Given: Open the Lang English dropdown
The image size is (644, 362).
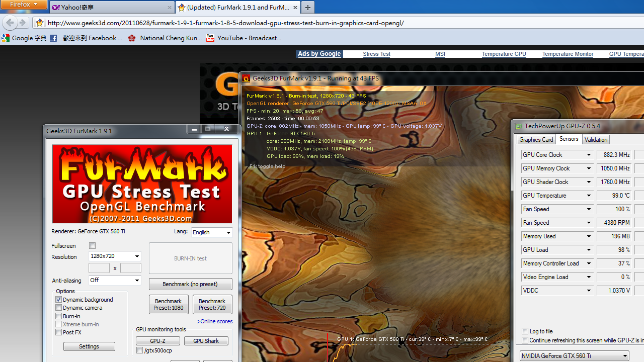Looking at the screenshot, I should [x=212, y=232].
